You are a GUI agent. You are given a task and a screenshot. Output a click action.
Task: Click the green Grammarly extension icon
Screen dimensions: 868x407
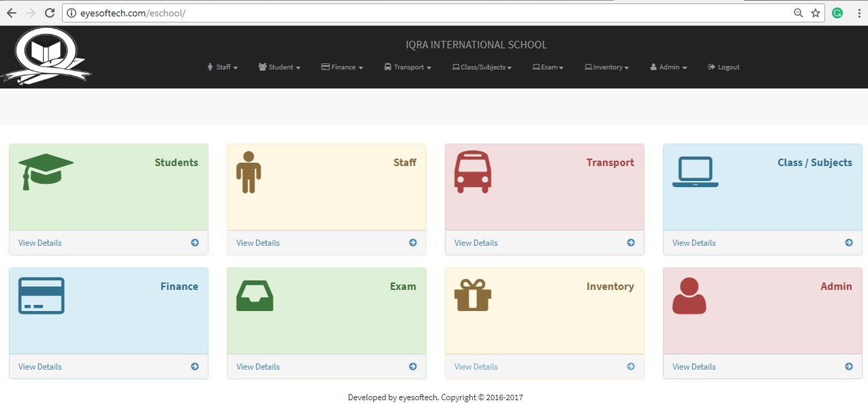(x=838, y=13)
